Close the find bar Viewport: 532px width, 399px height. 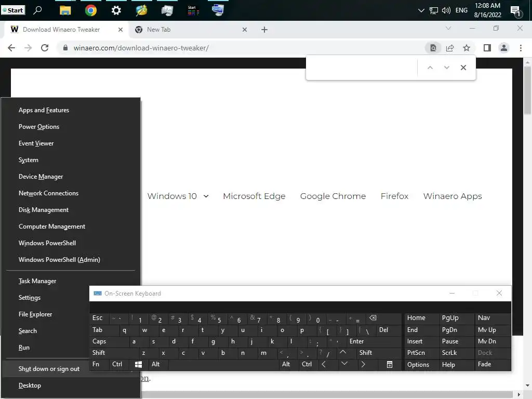coord(463,68)
